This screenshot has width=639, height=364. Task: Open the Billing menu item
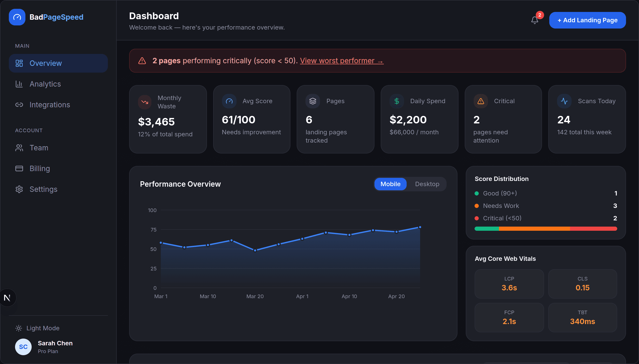[58, 169]
